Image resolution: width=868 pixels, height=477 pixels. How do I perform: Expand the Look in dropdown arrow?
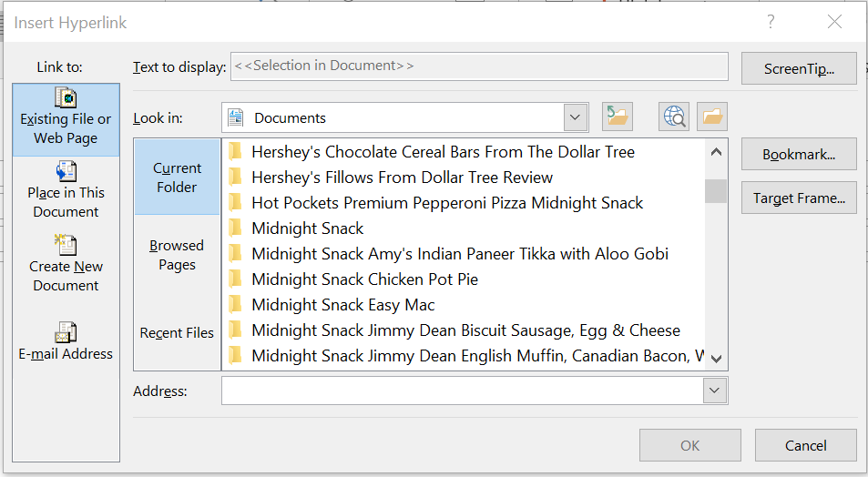tap(575, 117)
